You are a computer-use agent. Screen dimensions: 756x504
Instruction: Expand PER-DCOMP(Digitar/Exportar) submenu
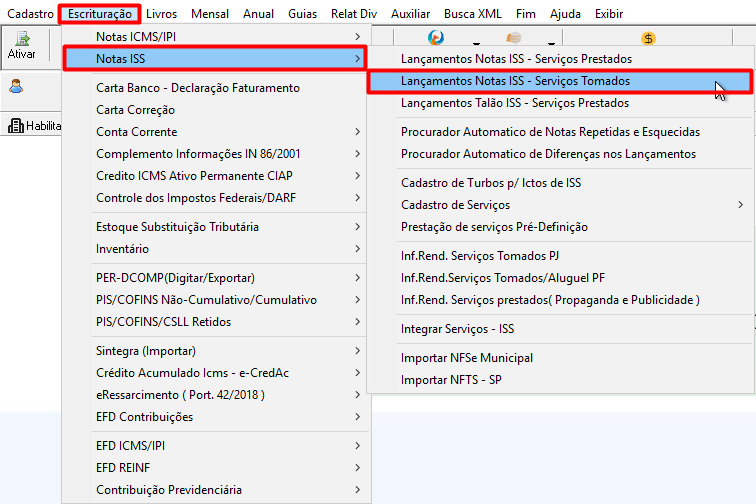216,278
